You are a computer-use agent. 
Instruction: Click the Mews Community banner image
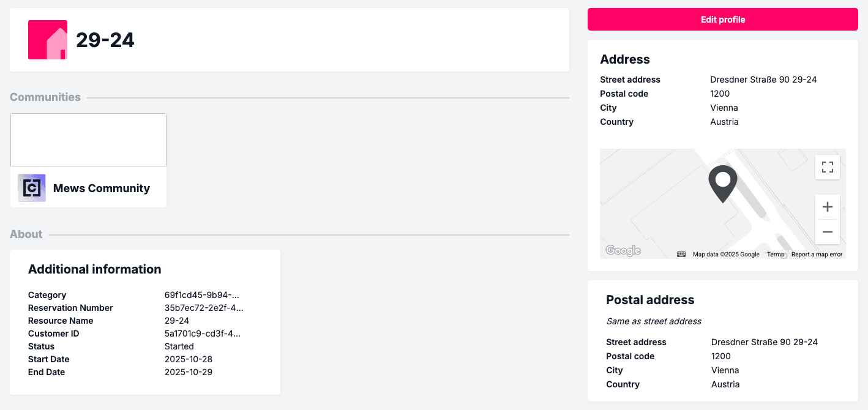click(x=88, y=140)
